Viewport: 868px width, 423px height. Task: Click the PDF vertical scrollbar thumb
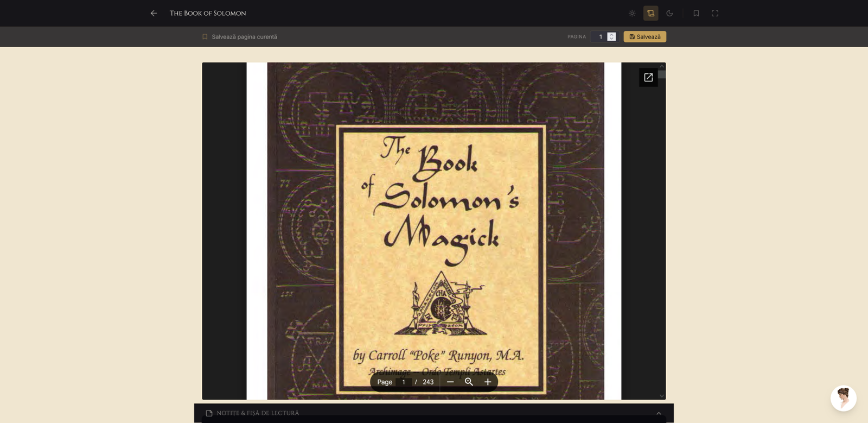point(662,74)
